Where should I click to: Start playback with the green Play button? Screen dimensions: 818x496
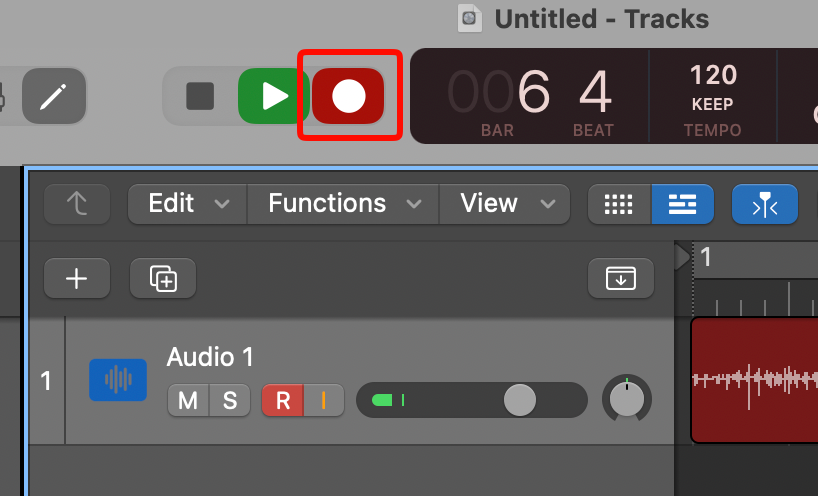pyautogui.click(x=274, y=96)
